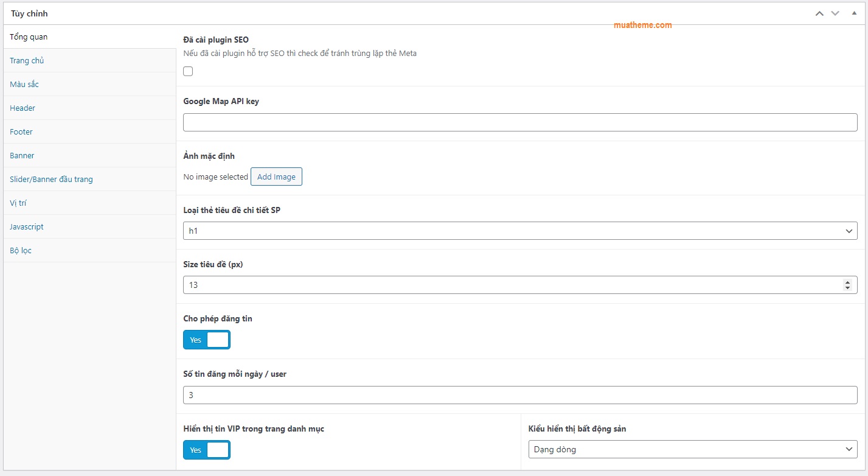Open the Màu sắc tab
The width and height of the screenshot is (868, 476).
click(24, 85)
